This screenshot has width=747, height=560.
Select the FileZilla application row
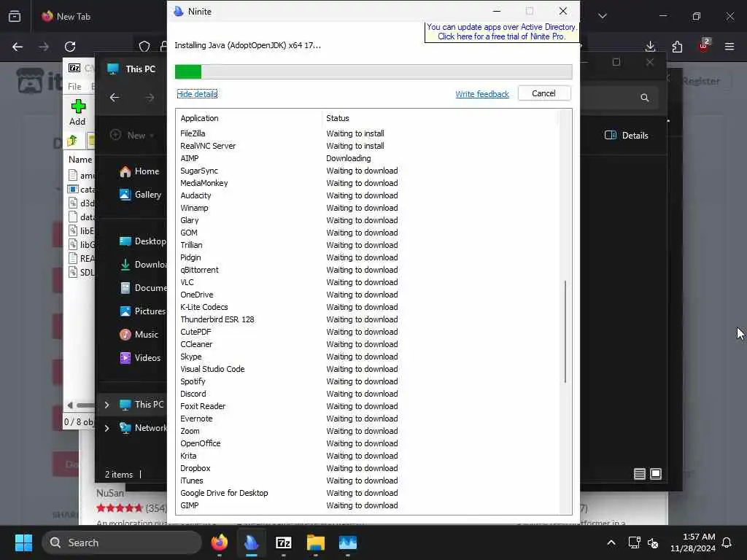[368, 133]
